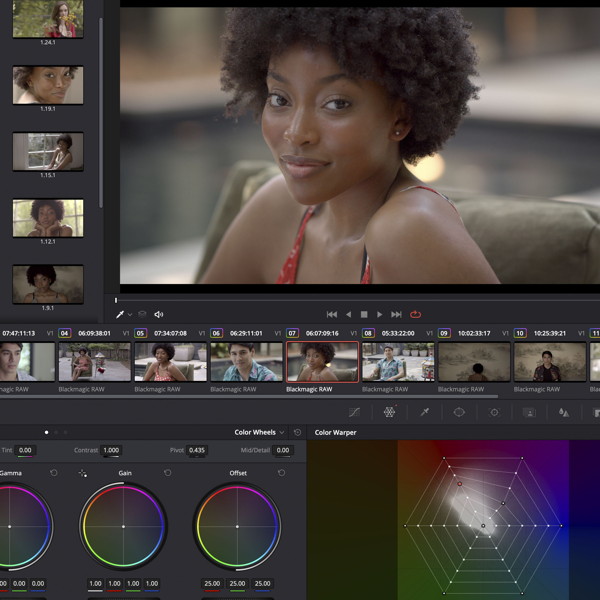This screenshot has height=600, width=600.
Task: Select gallery still 1.19.1
Action: [48, 85]
